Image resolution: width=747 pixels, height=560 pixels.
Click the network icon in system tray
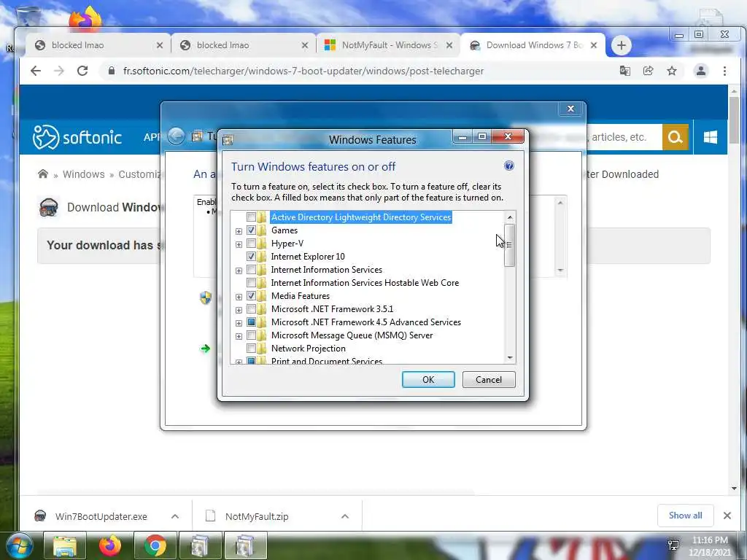click(x=673, y=545)
